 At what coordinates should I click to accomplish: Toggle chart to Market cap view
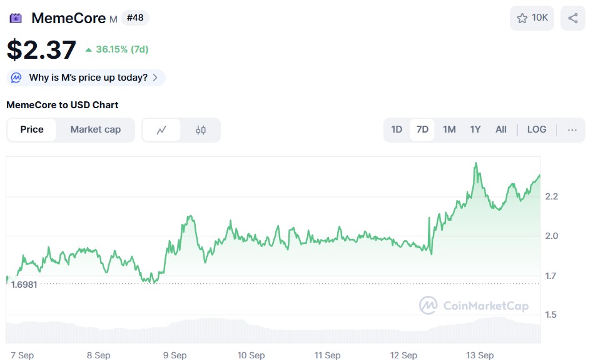click(96, 129)
